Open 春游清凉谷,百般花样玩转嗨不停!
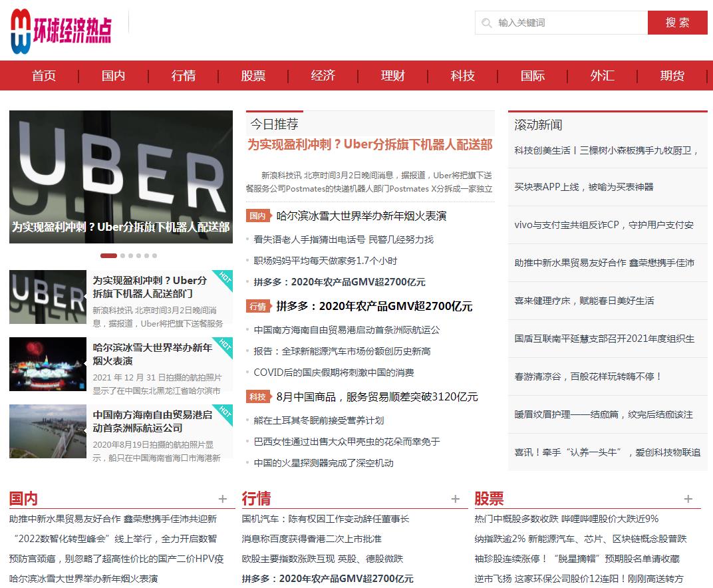 588,376
